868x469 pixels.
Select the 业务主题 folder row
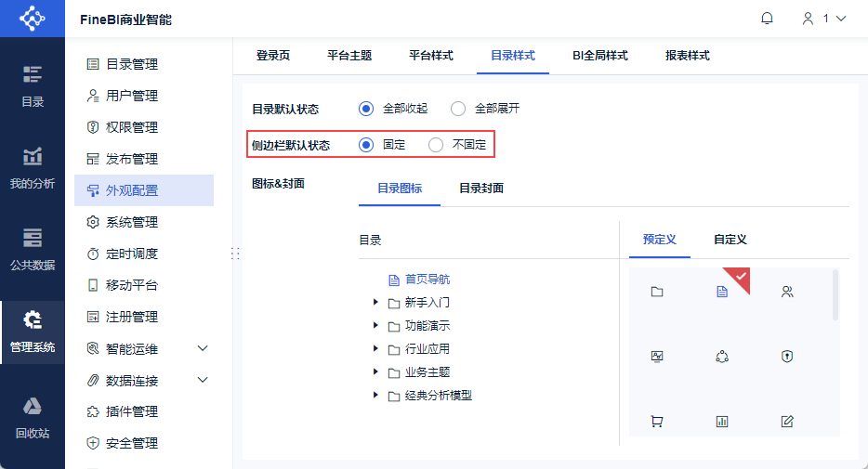coord(419,372)
